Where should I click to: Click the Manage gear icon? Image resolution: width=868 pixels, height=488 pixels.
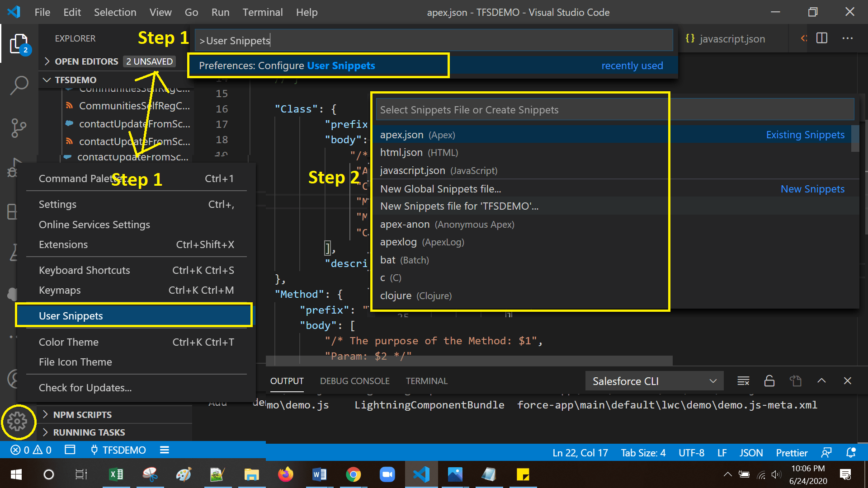tap(18, 422)
